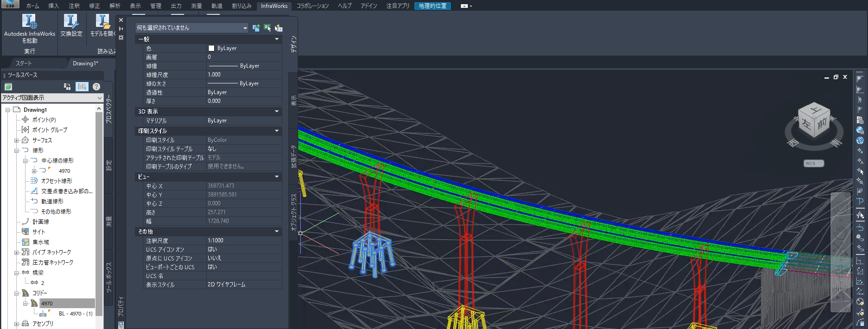Select ポイント グループ in the tree
The width and height of the screenshot is (868, 329).
coord(50,130)
